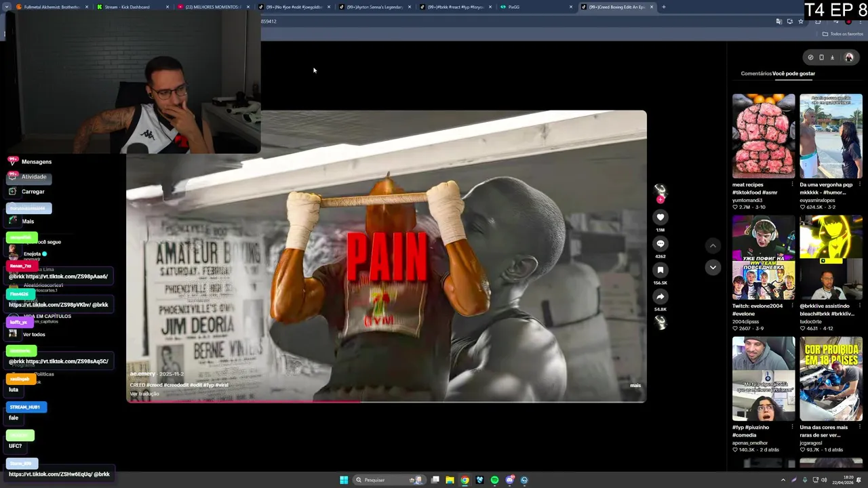Open the vt.tiktok.com/ZS98sAq5C chat link
This screenshot has width=868, height=488.
pyautogui.click(x=66, y=361)
